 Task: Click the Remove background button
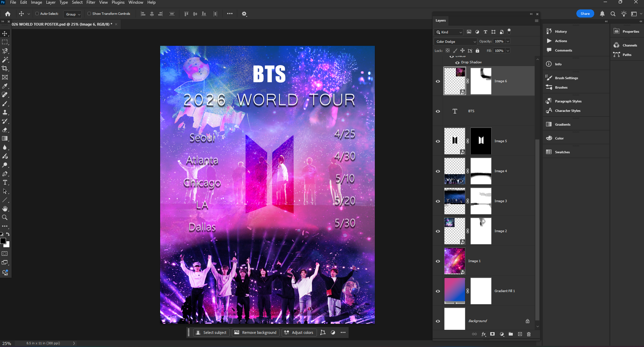[255, 333]
